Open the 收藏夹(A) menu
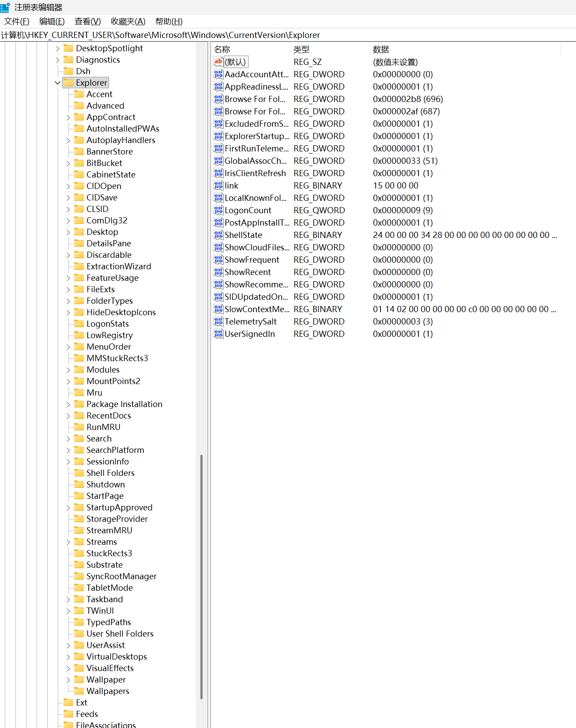The width and height of the screenshot is (576, 728). tap(128, 21)
